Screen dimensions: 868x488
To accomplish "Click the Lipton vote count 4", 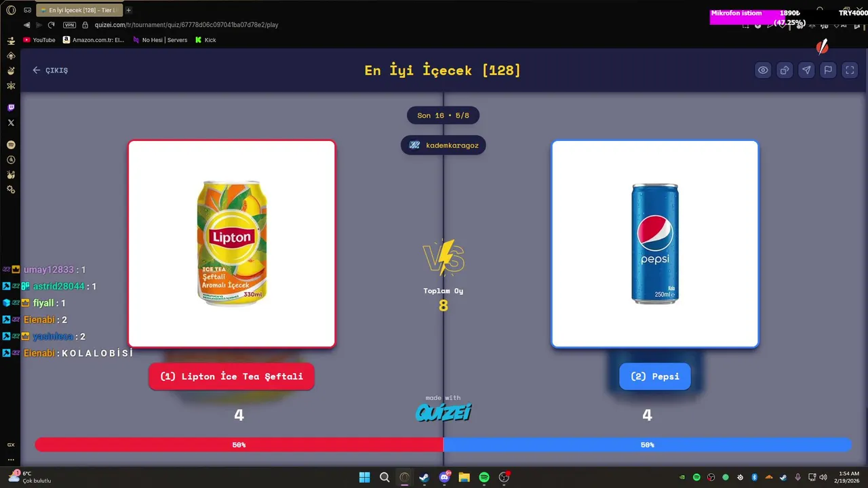I will click(x=239, y=415).
